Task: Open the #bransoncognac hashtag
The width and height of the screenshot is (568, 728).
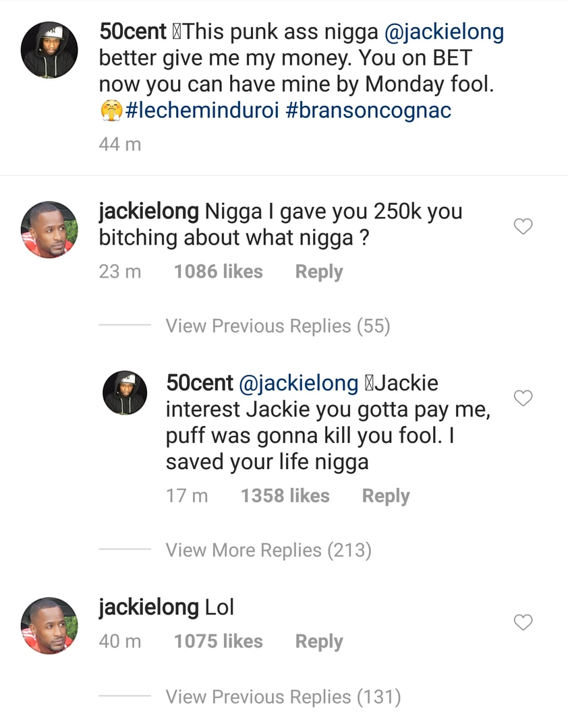Action: [x=368, y=111]
